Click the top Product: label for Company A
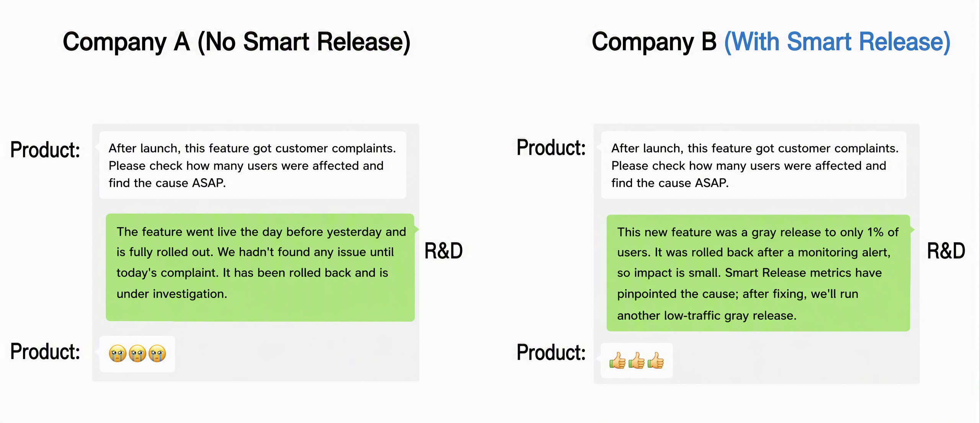Viewport: 980px width, 423px height. pyautogui.click(x=45, y=150)
